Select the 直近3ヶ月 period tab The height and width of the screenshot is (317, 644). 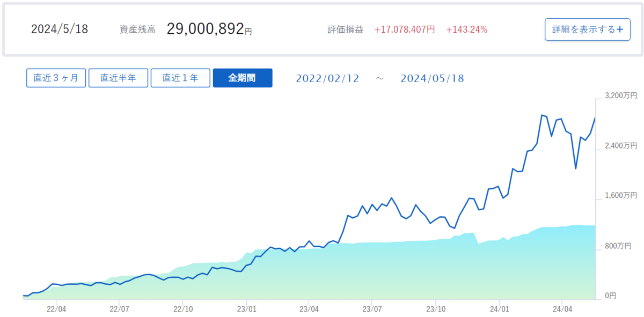pos(56,78)
